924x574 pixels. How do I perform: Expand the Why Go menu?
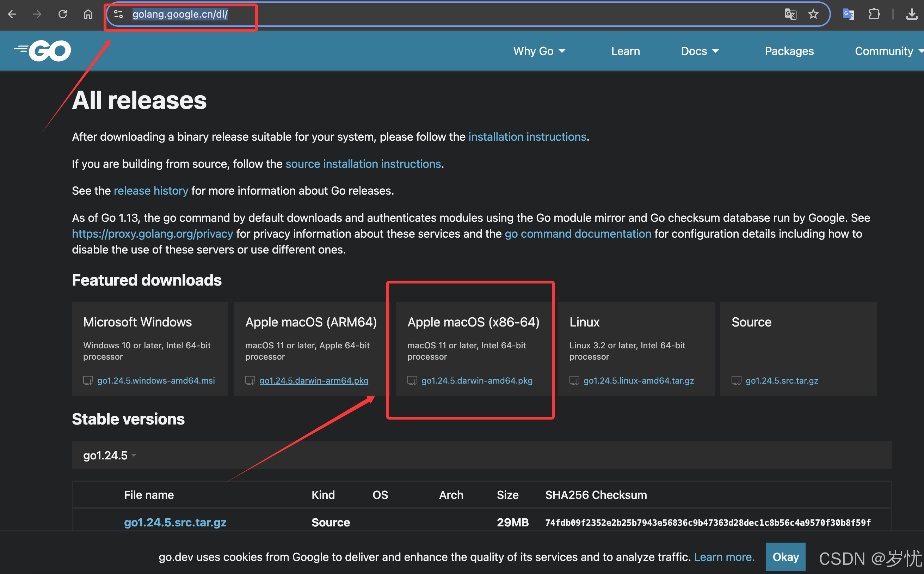click(539, 51)
